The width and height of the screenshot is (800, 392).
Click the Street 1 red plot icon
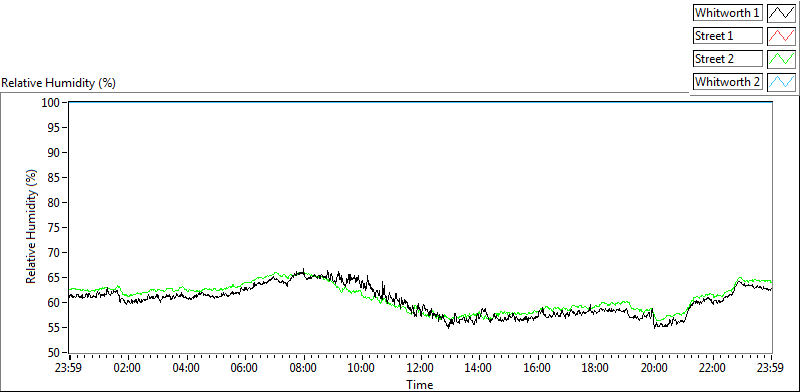(x=782, y=36)
